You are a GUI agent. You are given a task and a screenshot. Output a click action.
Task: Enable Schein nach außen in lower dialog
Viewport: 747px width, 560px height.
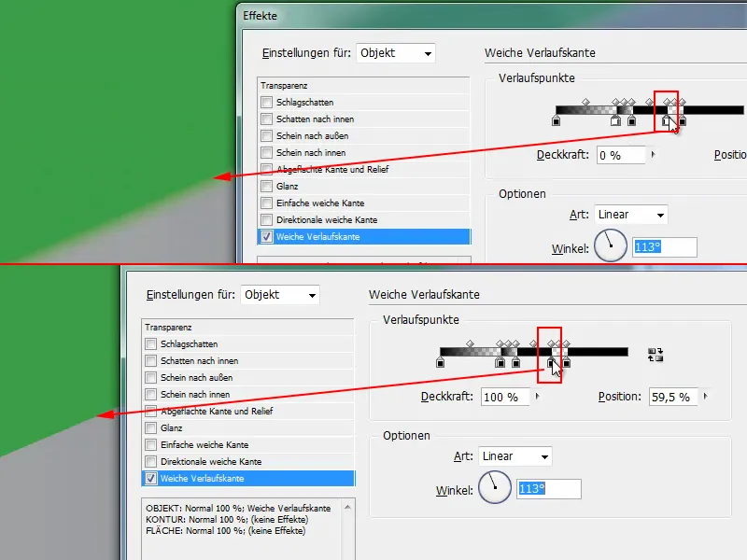tap(151, 378)
